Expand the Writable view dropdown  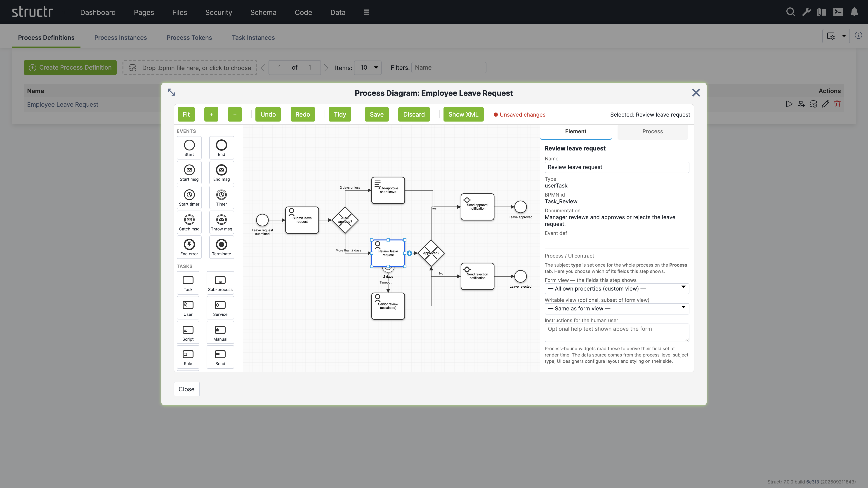(x=617, y=308)
